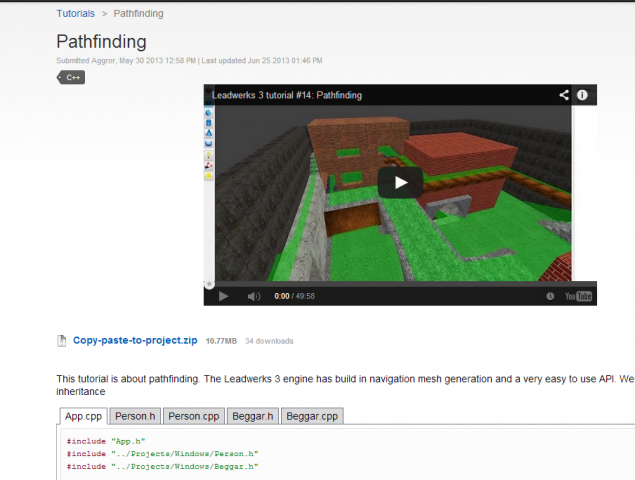Screen dimensions: 635x480
Task: Click the video thumbnail cone tool icon
Action: coord(209,133)
